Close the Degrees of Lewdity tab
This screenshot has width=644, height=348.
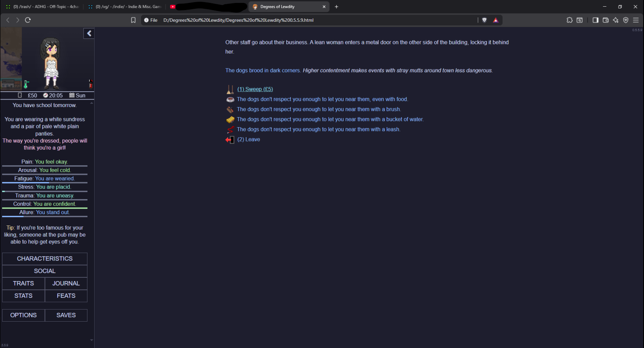[324, 7]
